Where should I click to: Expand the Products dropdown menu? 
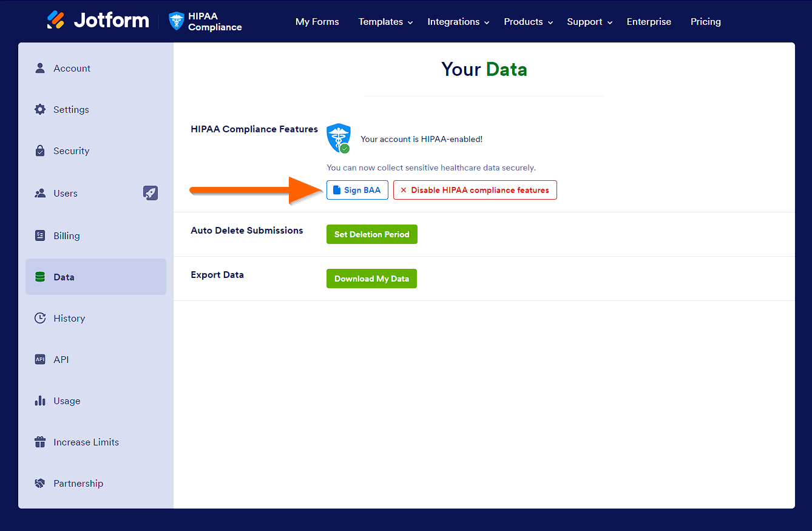(529, 22)
